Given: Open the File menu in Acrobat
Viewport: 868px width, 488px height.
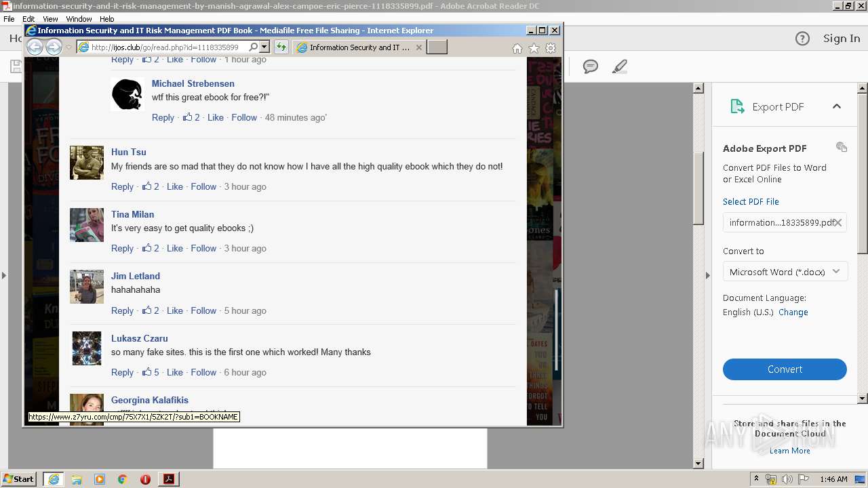Looking at the screenshot, I should (x=9, y=19).
